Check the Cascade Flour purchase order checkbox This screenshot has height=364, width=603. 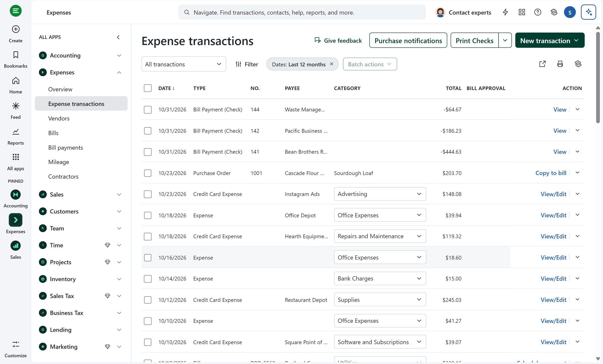(x=147, y=173)
